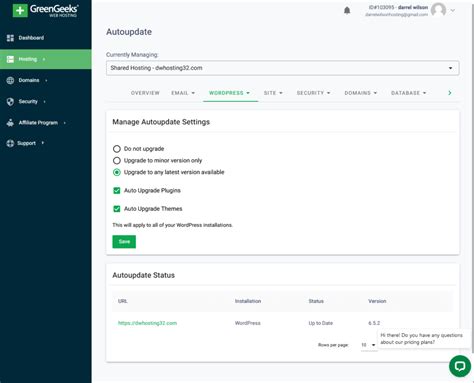Viewport: 474px width, 383px height.
Task: Click the Support lifebuoy icon
Action: (x=10, y=143)
